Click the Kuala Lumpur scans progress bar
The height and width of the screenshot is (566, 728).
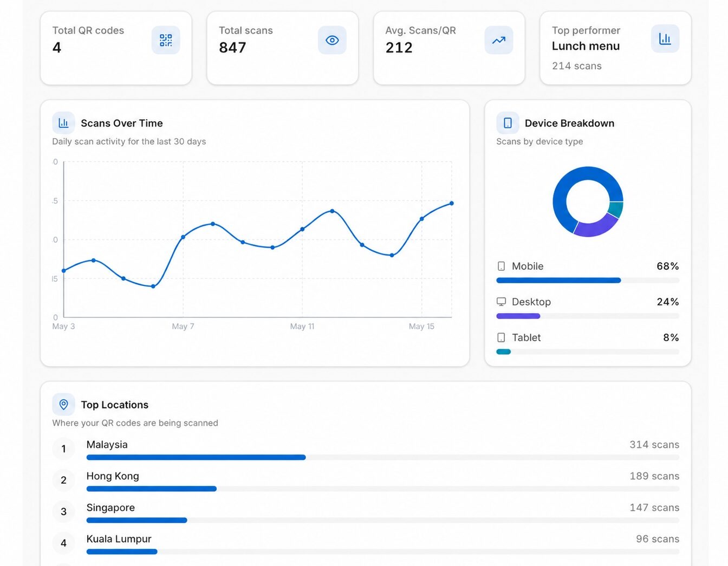click(x=383, y=552)
